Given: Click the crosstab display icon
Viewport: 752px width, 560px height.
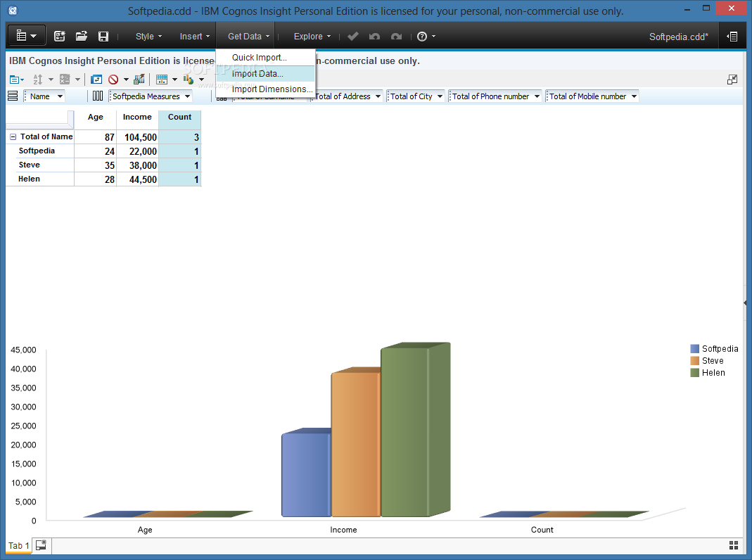Looking at the screenshot, I should 162,79.
